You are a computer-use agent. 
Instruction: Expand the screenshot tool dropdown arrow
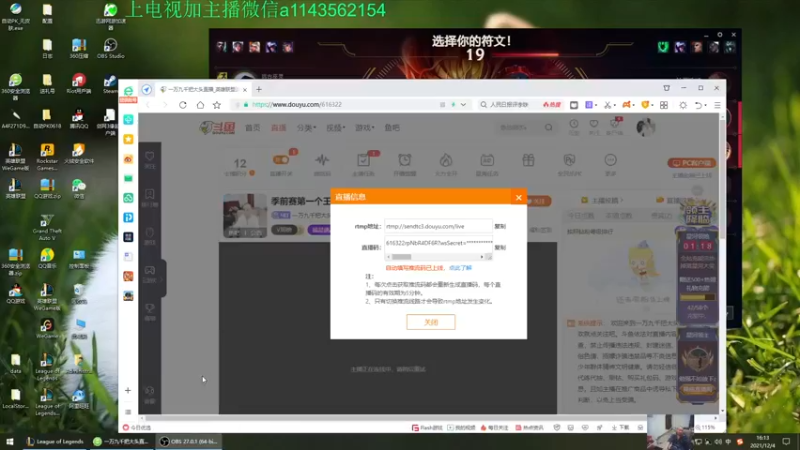pyautogui.click(x=614, y=105)
